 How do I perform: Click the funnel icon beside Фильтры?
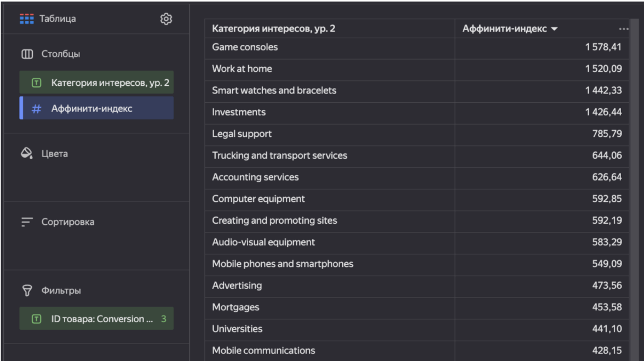[x=27, y=290]
